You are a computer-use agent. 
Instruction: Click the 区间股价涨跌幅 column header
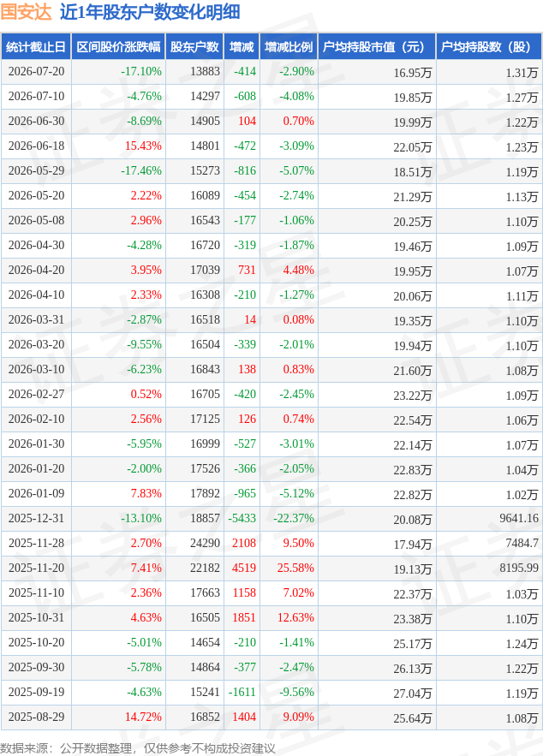click(118, 47)
